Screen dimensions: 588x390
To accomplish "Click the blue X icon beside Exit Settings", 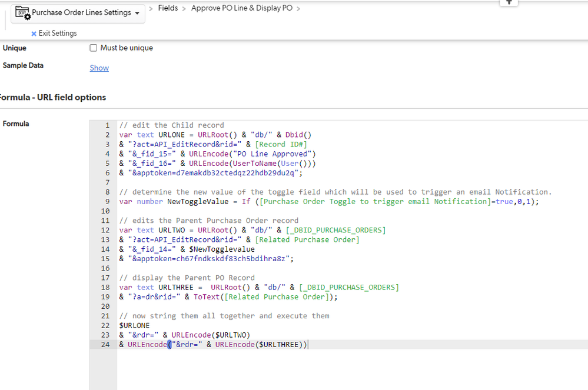I will [x=34, y=34].
